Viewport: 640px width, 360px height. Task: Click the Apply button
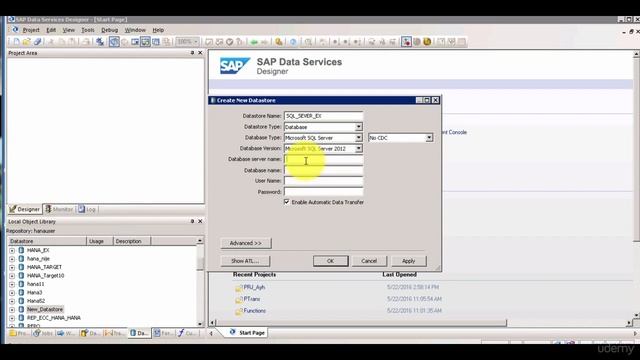[409, 261]
